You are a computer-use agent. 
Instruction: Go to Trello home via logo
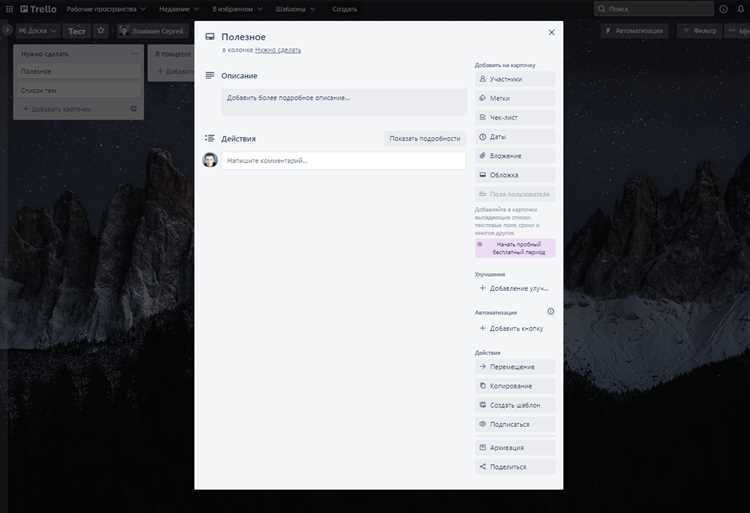pos(38,9)
